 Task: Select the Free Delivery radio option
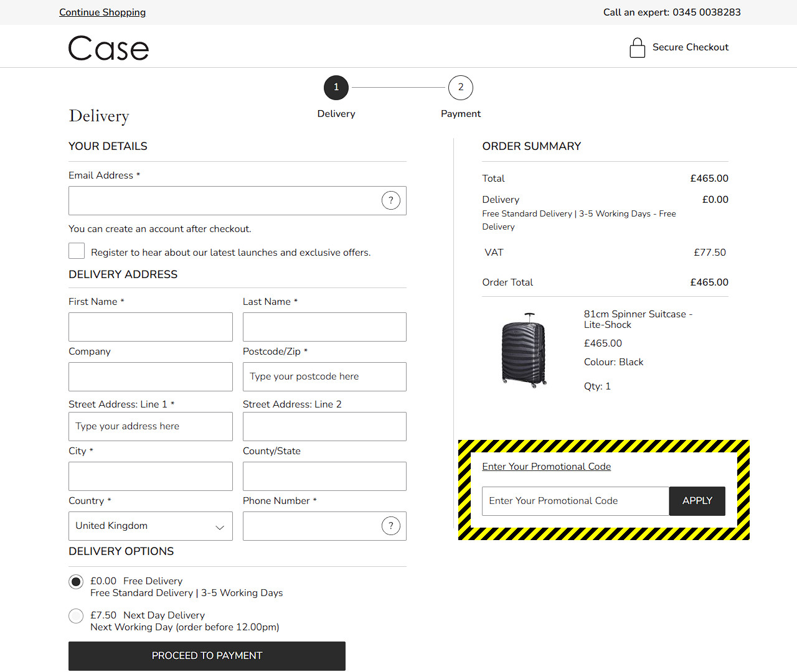click(76, 582)
